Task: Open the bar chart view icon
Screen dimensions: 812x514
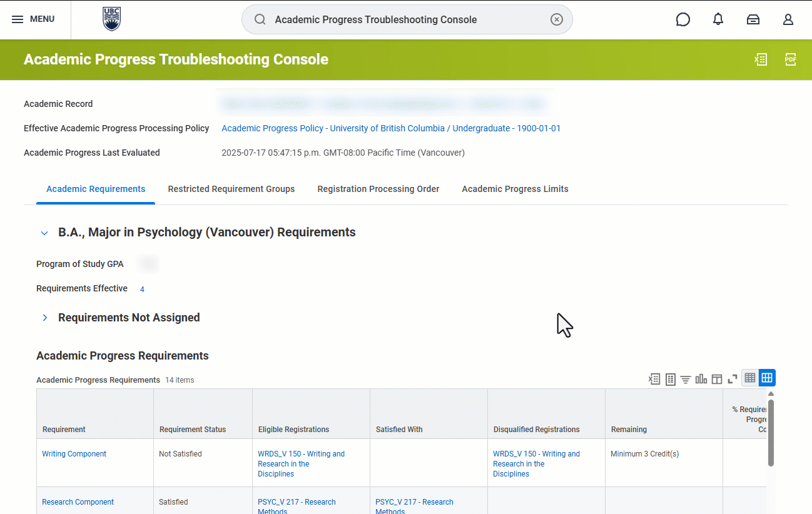Action: click(701, 379)
